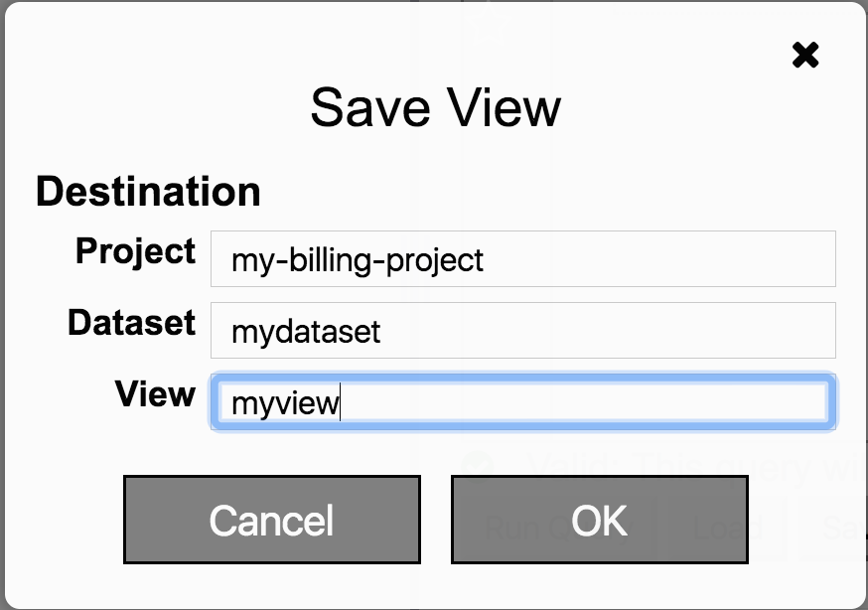Click the 'Destination' section heading
The image size is (868, 610).
(x=148, y=191)
